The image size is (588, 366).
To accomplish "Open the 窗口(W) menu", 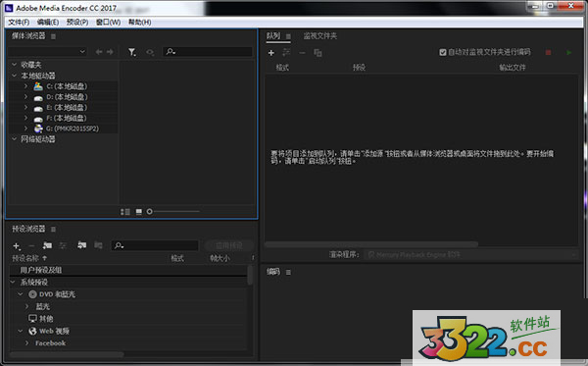I will pos(109,23).
